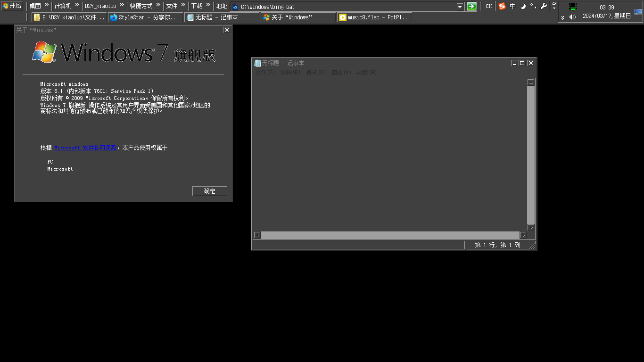Close the Notepad window
Viewport: 644px width, 362px height.
[531, 63]
